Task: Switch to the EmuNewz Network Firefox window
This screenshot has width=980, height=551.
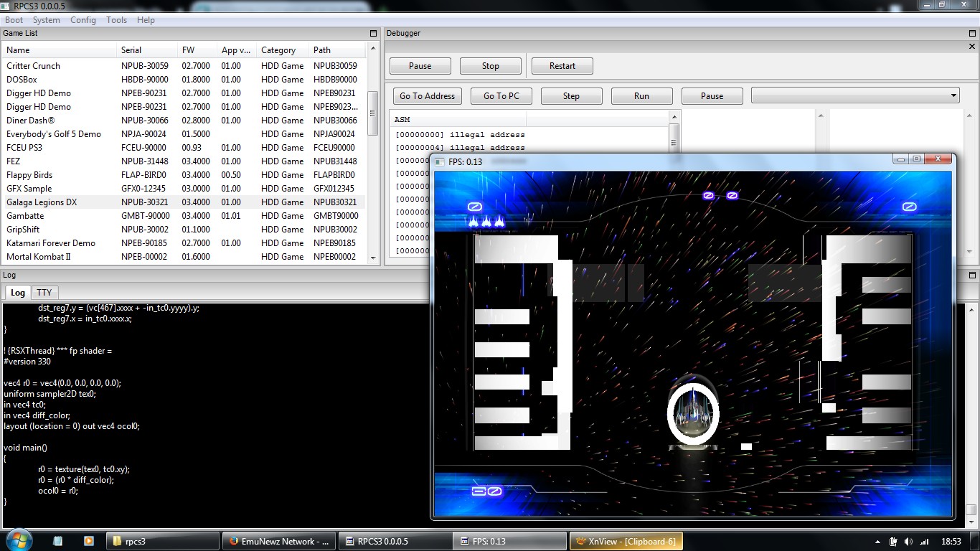Action: point(279,541)
